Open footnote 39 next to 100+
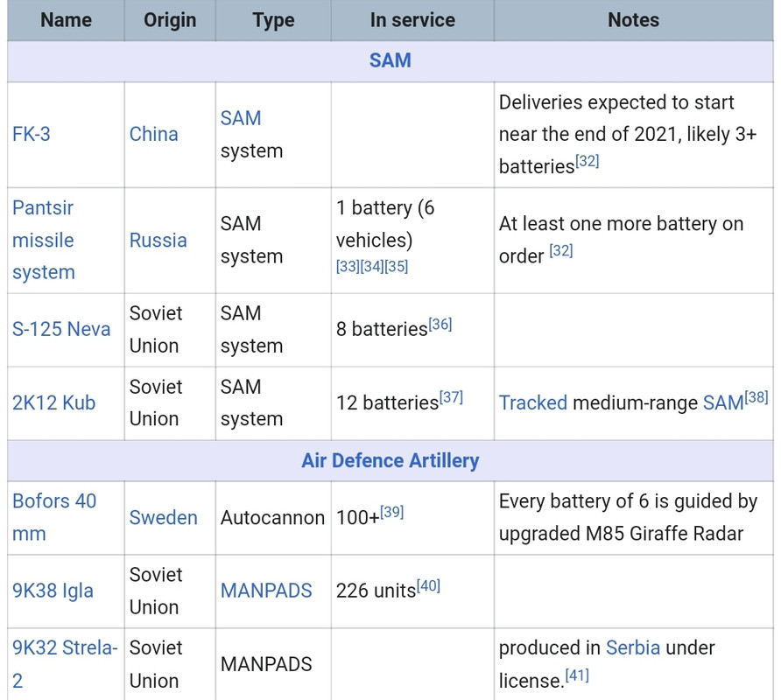 click(391, 513)
